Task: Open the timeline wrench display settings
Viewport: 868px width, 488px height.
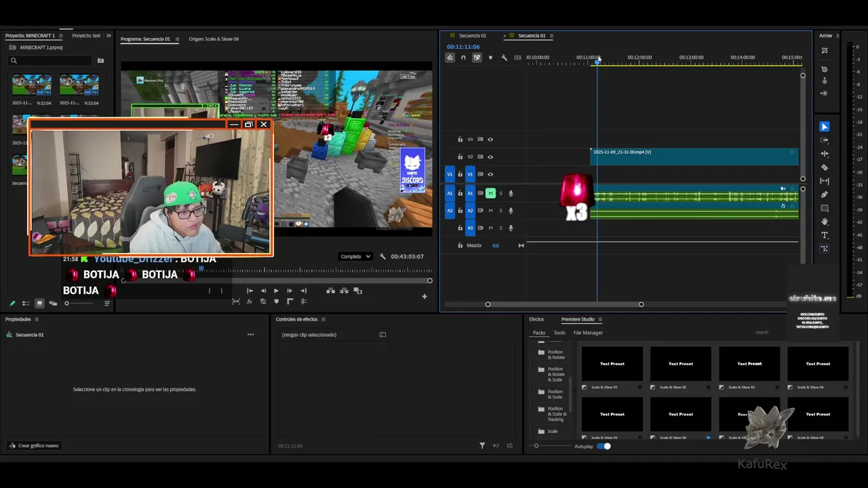Action: [504, 58]
